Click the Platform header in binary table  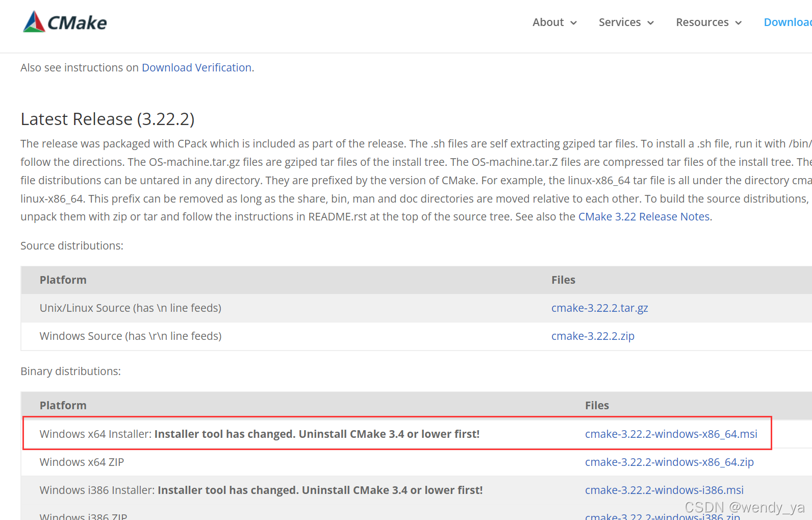tap(63, 405)
